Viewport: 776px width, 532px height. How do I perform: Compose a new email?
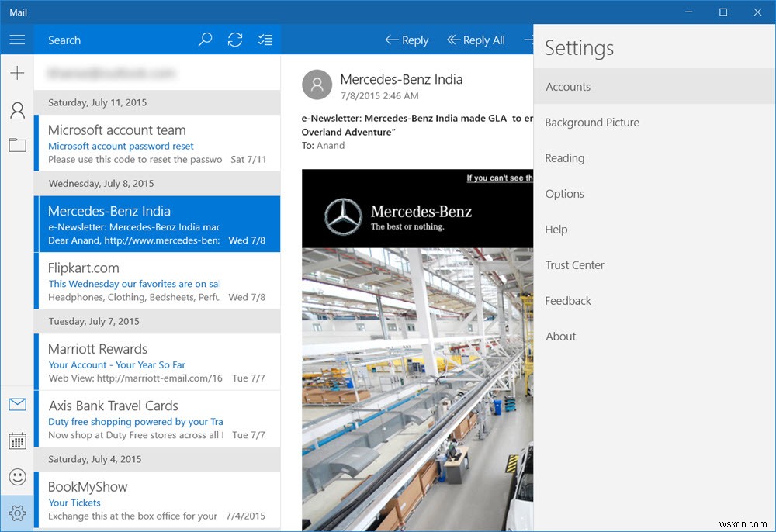[x=17, y=72]
